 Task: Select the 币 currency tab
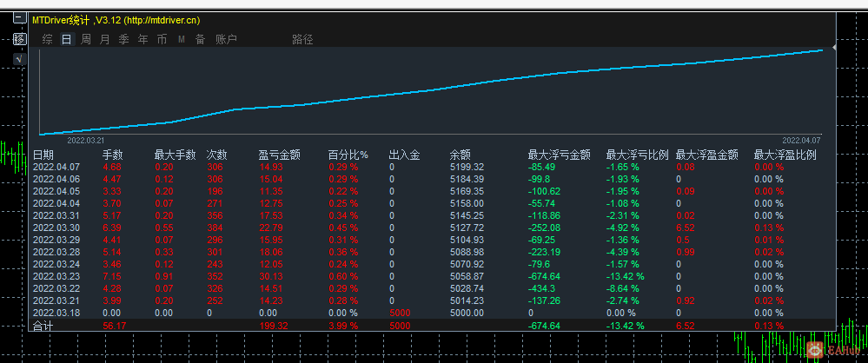tap(162, 39)
